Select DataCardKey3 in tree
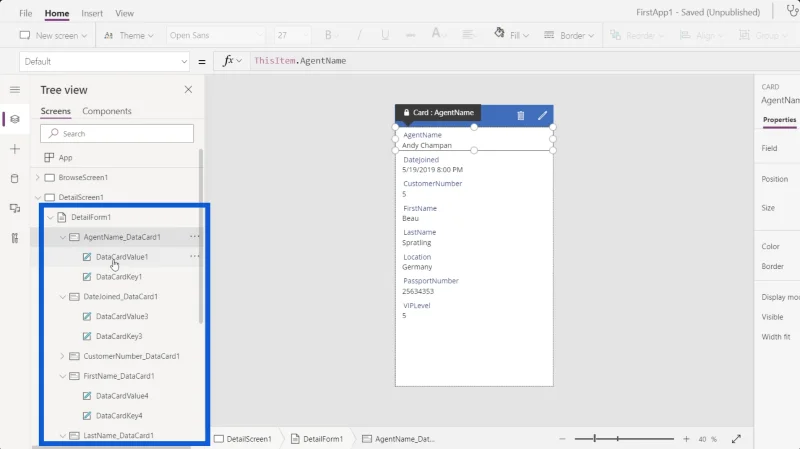 (119, 336)
